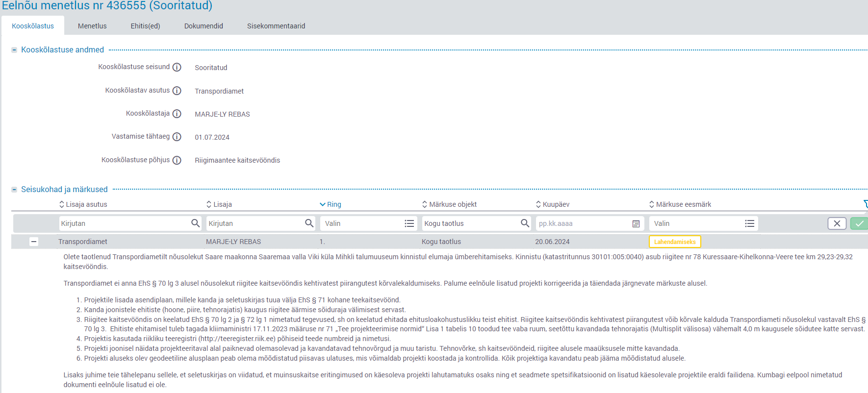Open the Ehitis(ed) tab
The image size is (868, 393).
tap(145, 26)
